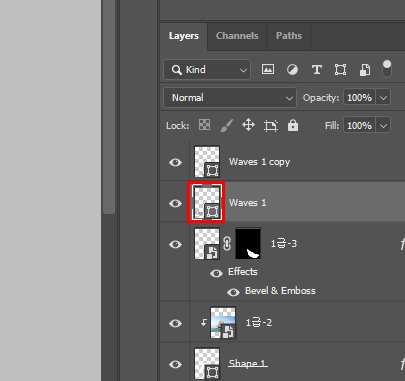Image resolution: width=405 pixels, height=381 pixels.
Task: Click the Bevel & Emboss label
Action: (280, 291)
